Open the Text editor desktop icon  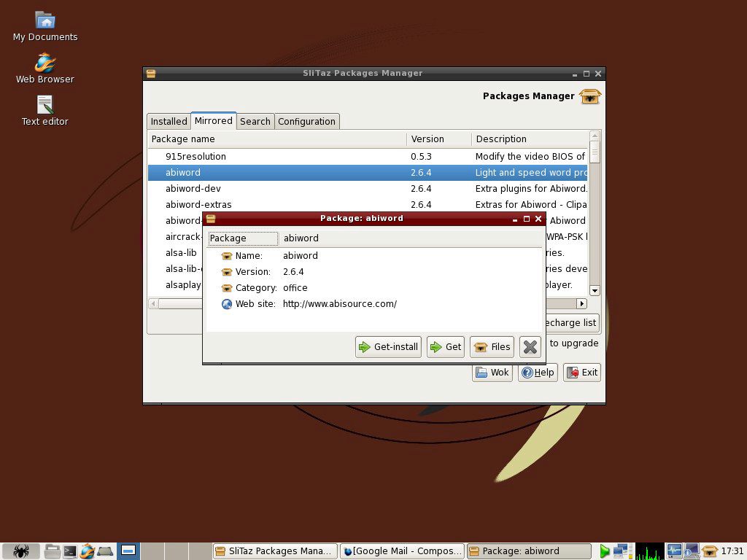click(x=45, y=111)
